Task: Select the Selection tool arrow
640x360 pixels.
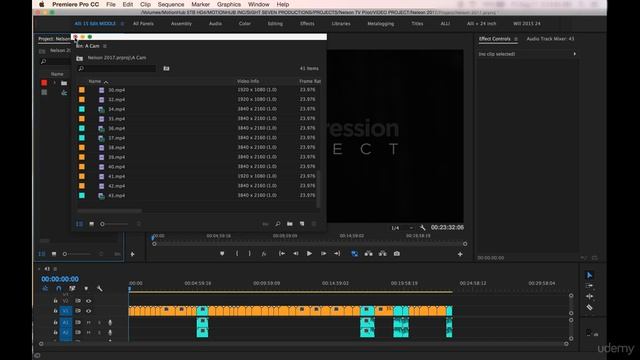Action: (589, 275)
